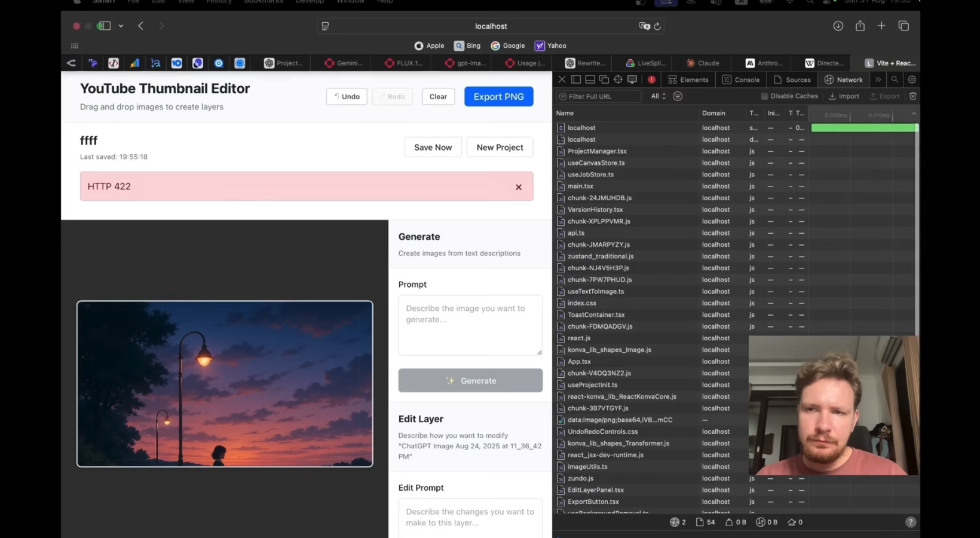Click the Safari share icon
This screenshot has width=980, height=538.
click(x=860, y=26)
